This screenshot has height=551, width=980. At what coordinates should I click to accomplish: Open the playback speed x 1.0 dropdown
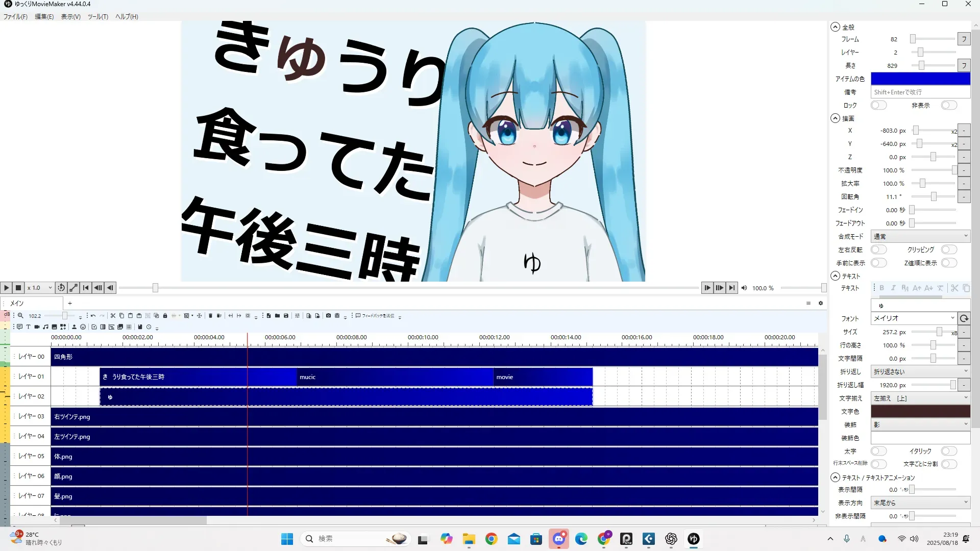[x=40, y=288]
